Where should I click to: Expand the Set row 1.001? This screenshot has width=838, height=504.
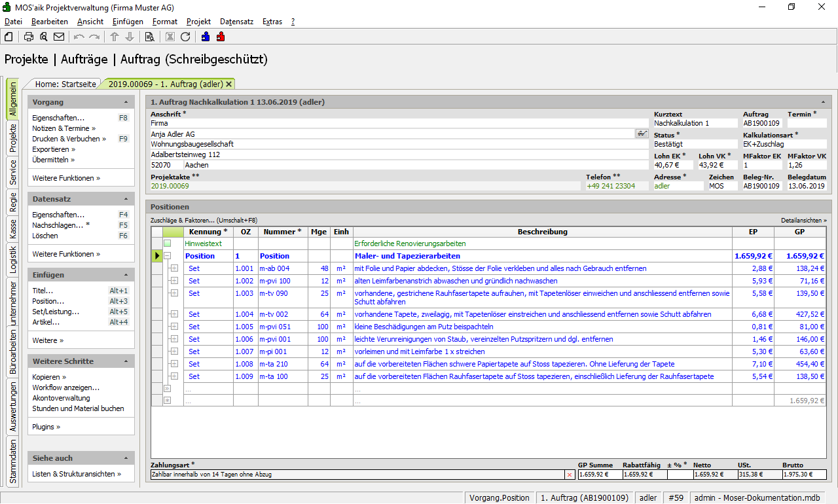tap(174, 268)
